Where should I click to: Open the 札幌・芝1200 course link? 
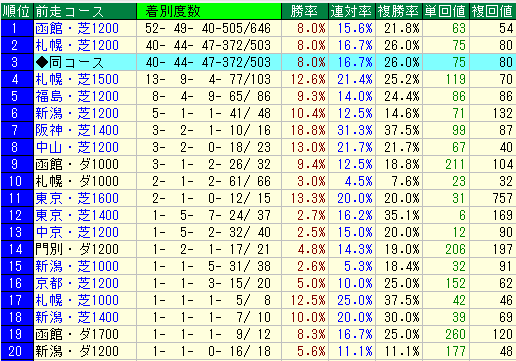point(77,45)
